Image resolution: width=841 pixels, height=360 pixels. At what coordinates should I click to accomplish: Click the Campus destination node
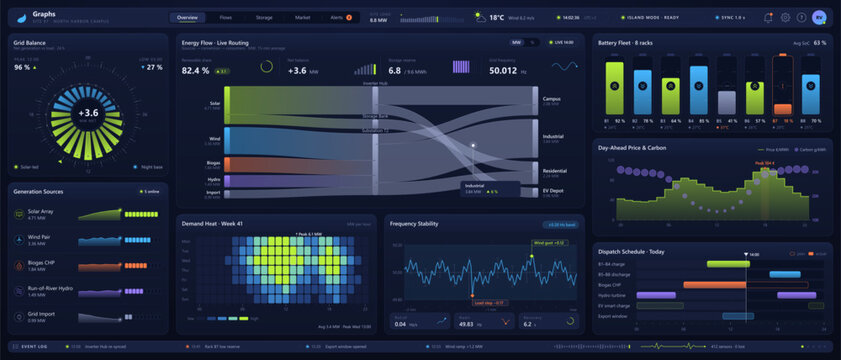point(535,100)
